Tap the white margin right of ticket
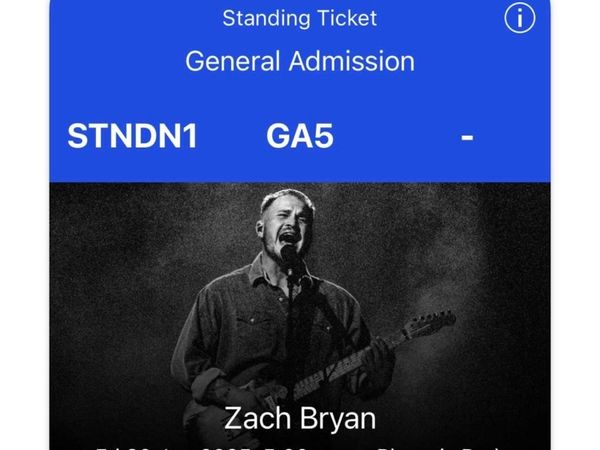 click(575, 225)
